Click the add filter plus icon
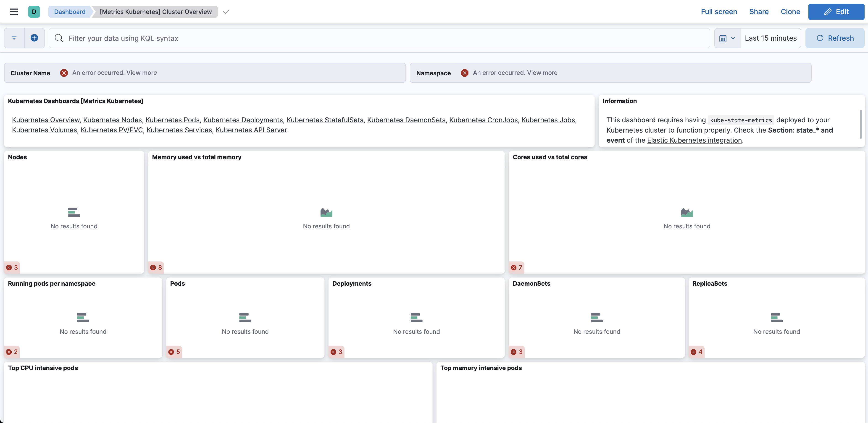 pos(34,38)
